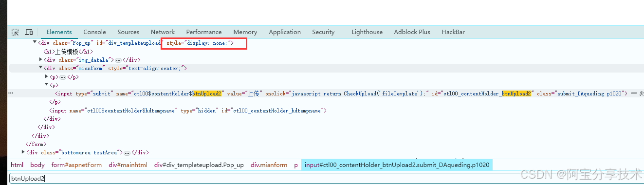Viewport: 644px width, 185px height.
Task: Click the input#ctl00_contentHolder_btnUpload2 breadcrumb
Action: pyautogui.click(x=397, y=165)
